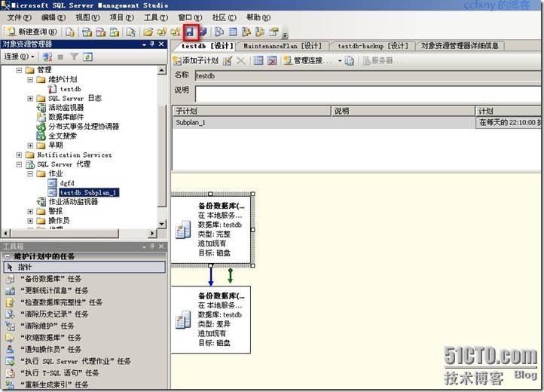544x392 pixels.
Task: Expand the Operators folder node
Action: tap(30, 220)
